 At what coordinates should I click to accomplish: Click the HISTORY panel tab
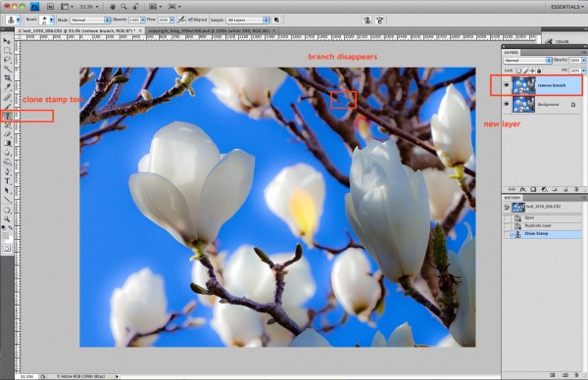pyautogui.click(x=512, y=198)
